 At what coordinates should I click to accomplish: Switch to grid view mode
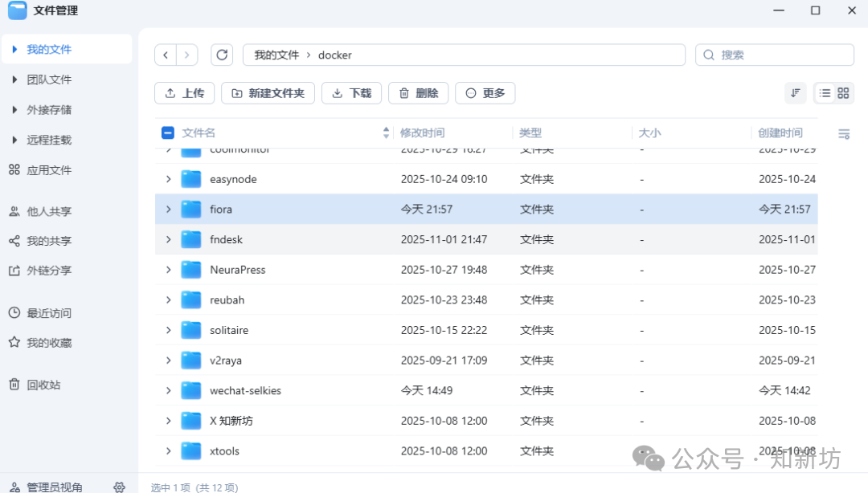click(842, 92)
